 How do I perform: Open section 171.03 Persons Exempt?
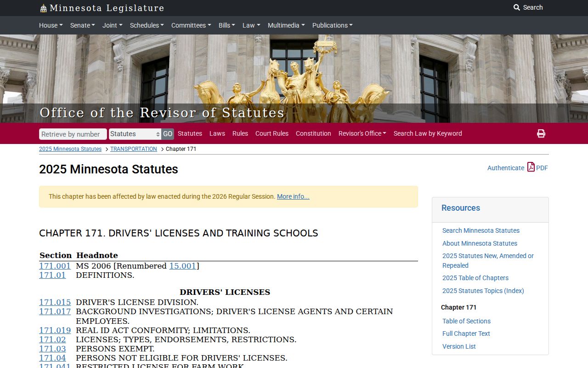52,349
